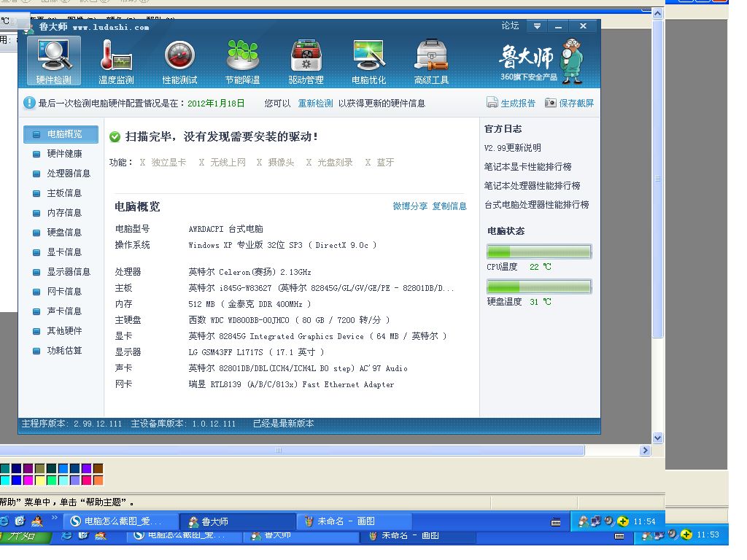The height and width of the screenshot is (560, 747).
Task: Open the Ludashi title bar dropdown menu
Action: coord(537,26)
